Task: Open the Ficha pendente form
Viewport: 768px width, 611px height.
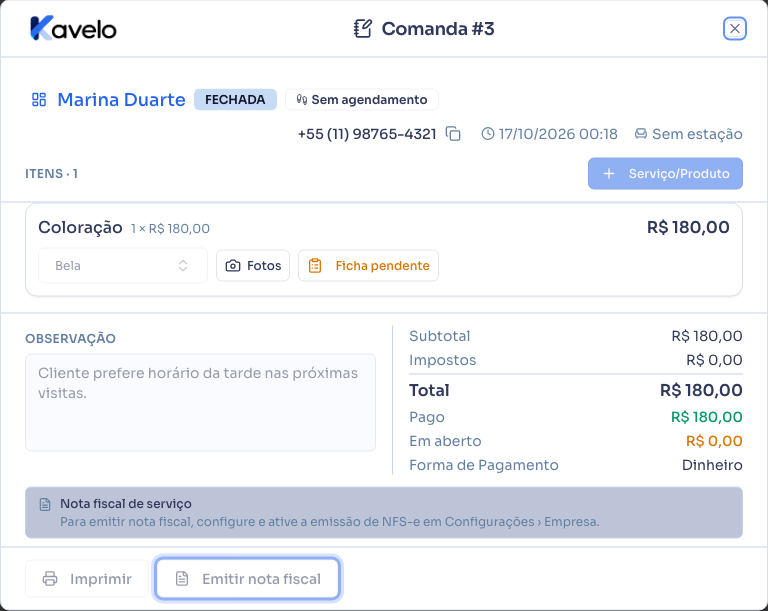Action: click(x=368, y=266)
